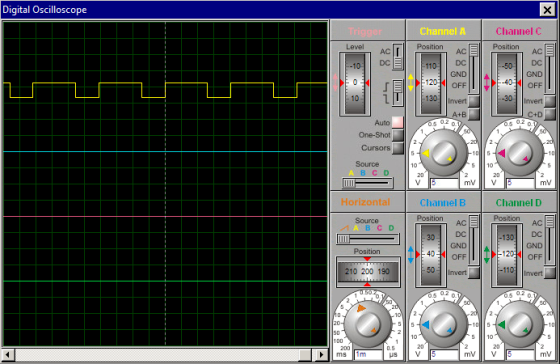Viewport: 560px width, 364px height.
Task: Click the DC label in Channel B
Action: 461,234
